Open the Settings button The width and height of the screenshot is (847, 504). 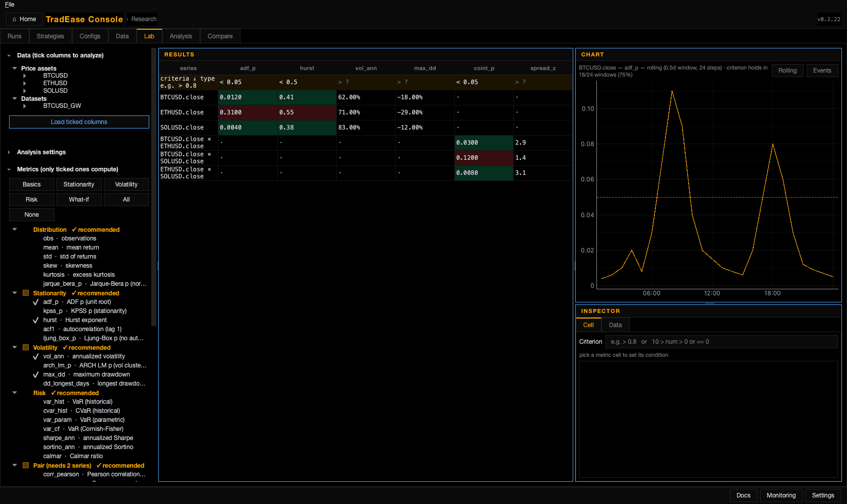tap(823, 495)
